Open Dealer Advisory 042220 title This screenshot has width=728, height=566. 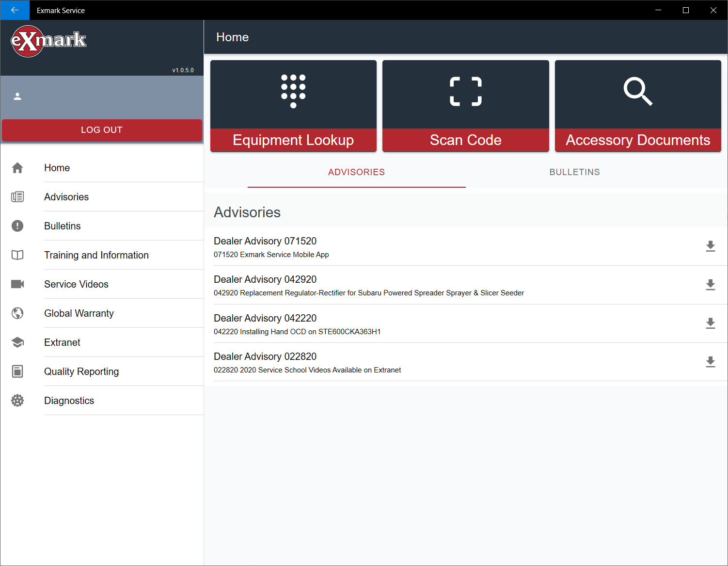coord(265,318)
